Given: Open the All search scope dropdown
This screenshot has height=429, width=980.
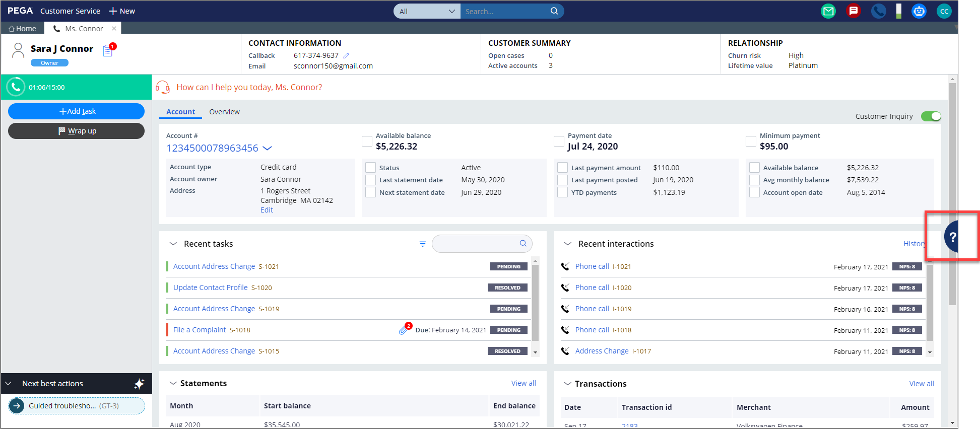Looking at the screenshot, I should pyautogui.click(x=427, y=11).
